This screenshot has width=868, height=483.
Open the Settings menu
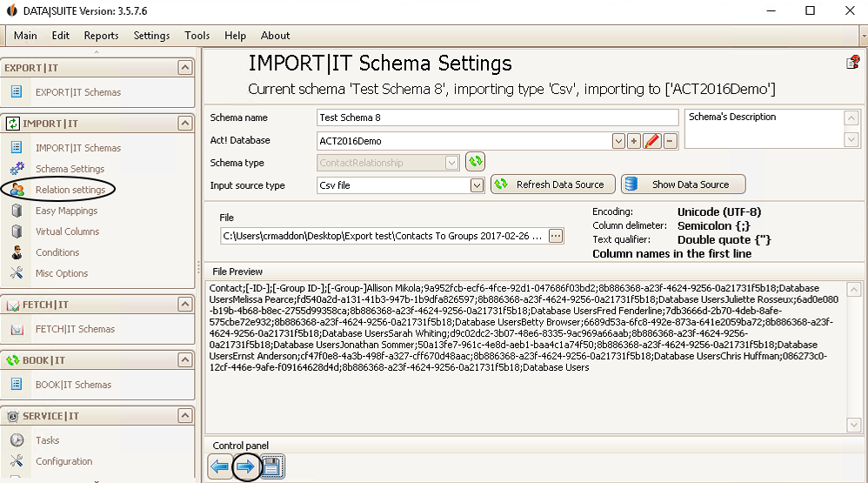click(151, 36)
